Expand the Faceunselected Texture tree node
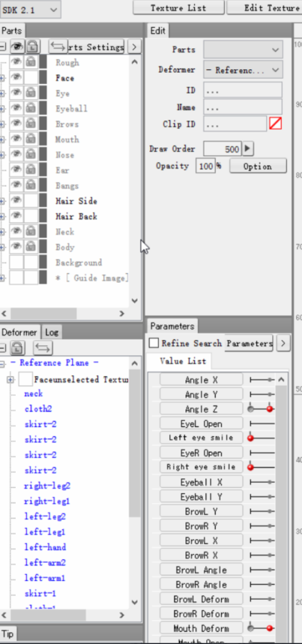The height and width of the screenshot is (644, 302). tap(10, 380)
